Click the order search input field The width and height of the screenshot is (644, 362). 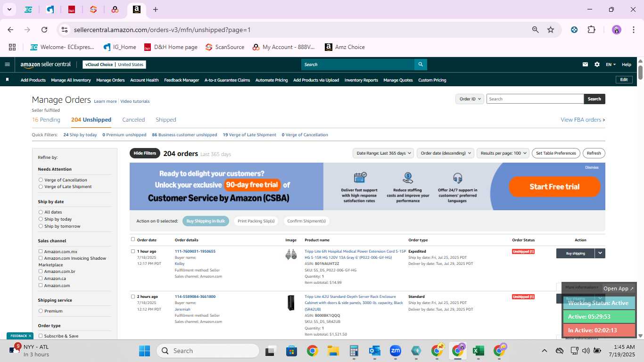click(x=535, y=99)
